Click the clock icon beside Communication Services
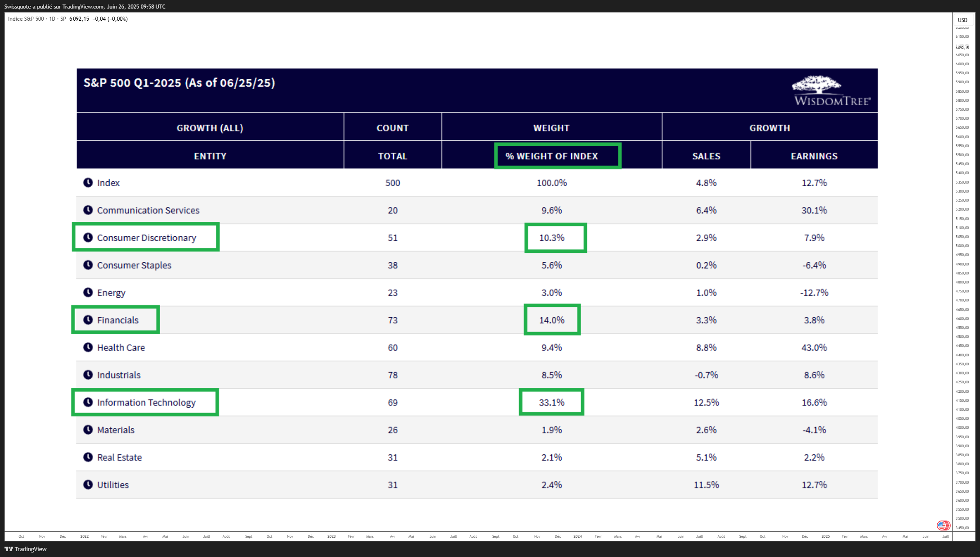The width and height of the screenshot is (980, 557). click(88, 210)
